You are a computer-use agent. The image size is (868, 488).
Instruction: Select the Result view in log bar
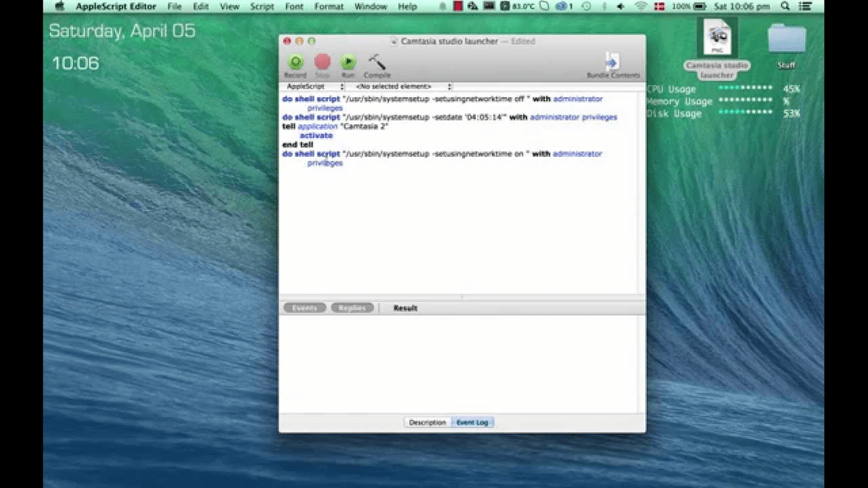coord(405,308)
